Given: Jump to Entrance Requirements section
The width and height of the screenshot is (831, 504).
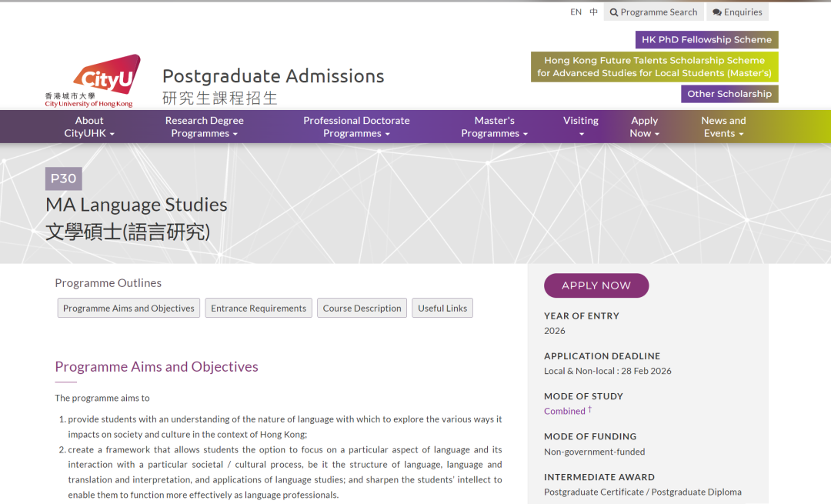Looking at the screenshot, I should (x=259, y=309).
